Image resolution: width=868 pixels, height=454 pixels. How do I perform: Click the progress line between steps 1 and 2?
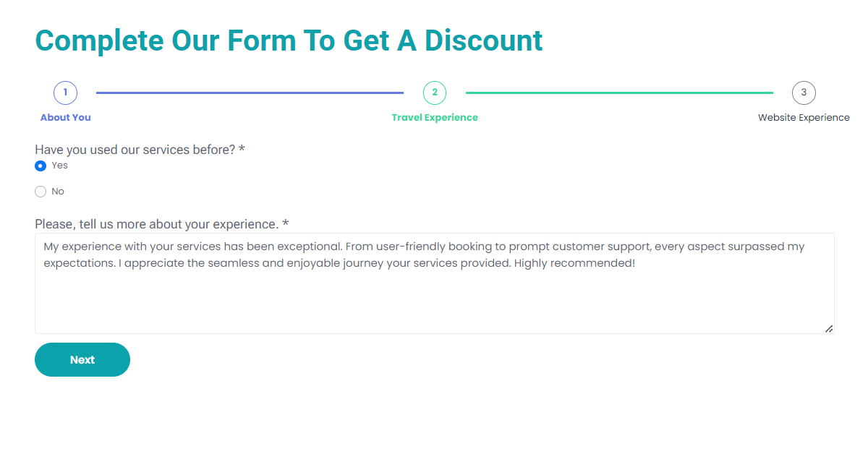(x=250, y=93)
